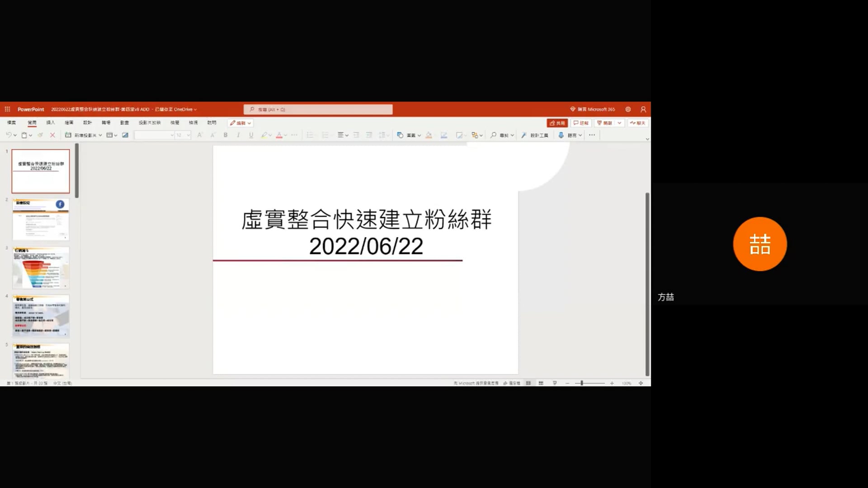Image resolution: width=868 pixels, height=488 pixels.
Task: Toggle Italic formatting
Action: pos(238,135)
